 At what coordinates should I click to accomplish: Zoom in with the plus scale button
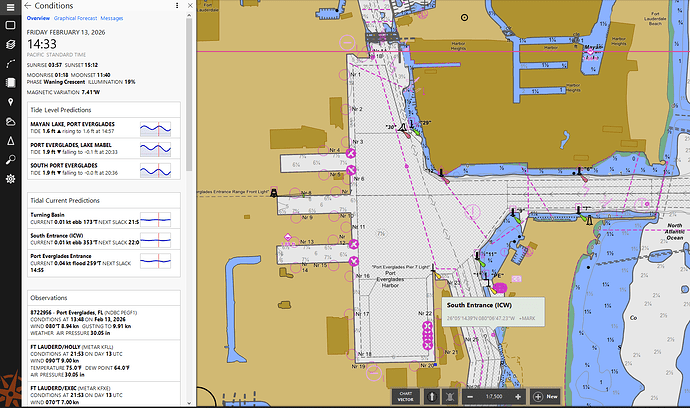[520, 395]
